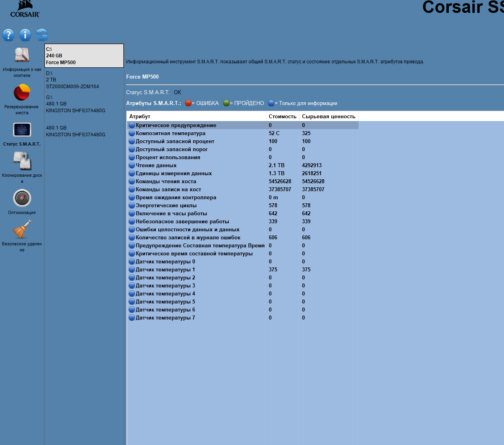Click blue indicator beside Датчик температуры 1
This screenshot has height=445, width=504.
(132, 269)
